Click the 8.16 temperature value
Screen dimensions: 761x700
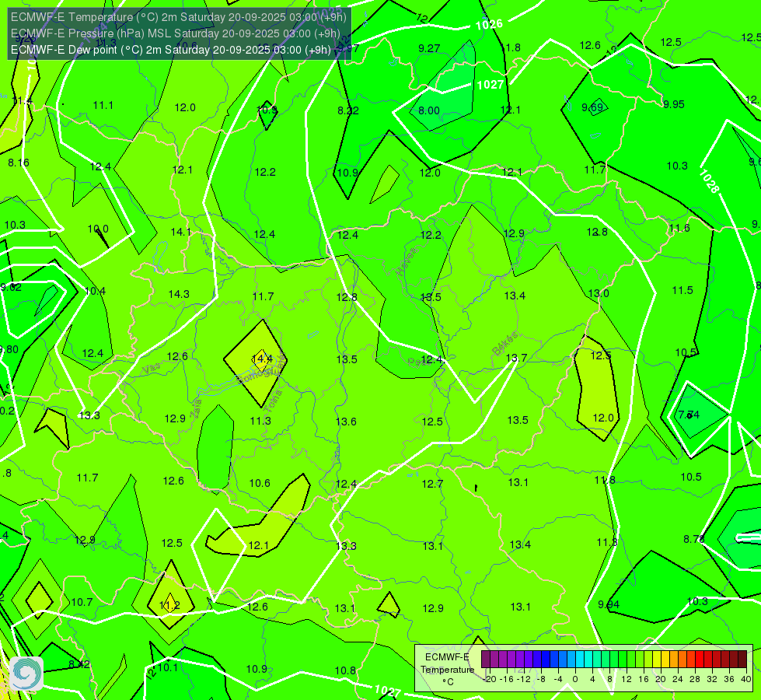pyautogui.click(x=19, y=163)
